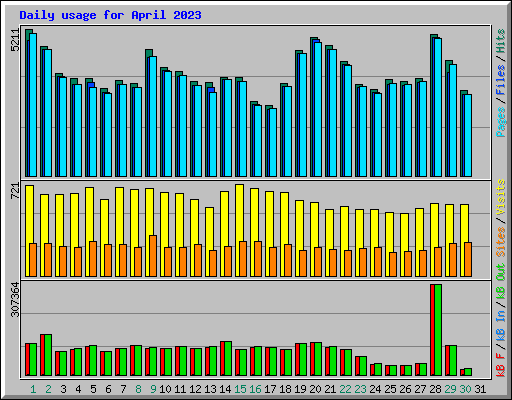Click the 'Hits' legend label
This screenshot has width=512, height=400.
coord(501,41)
